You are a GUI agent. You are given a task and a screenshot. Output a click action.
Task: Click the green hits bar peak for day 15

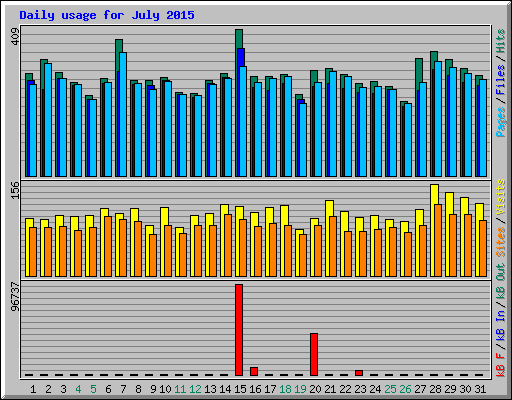[239, 38]
